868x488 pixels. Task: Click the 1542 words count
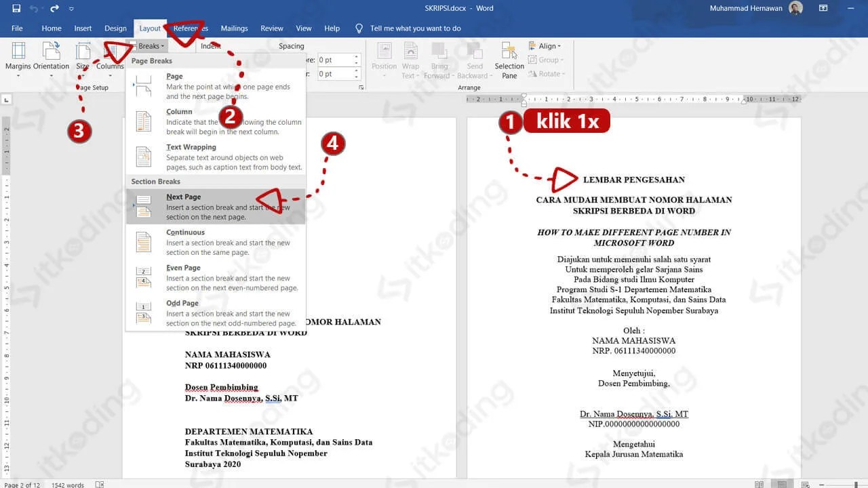[x=66, y=485]
